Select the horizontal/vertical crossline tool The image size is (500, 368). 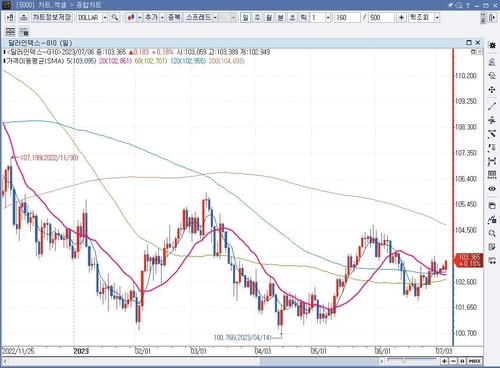tap(492, 120)
